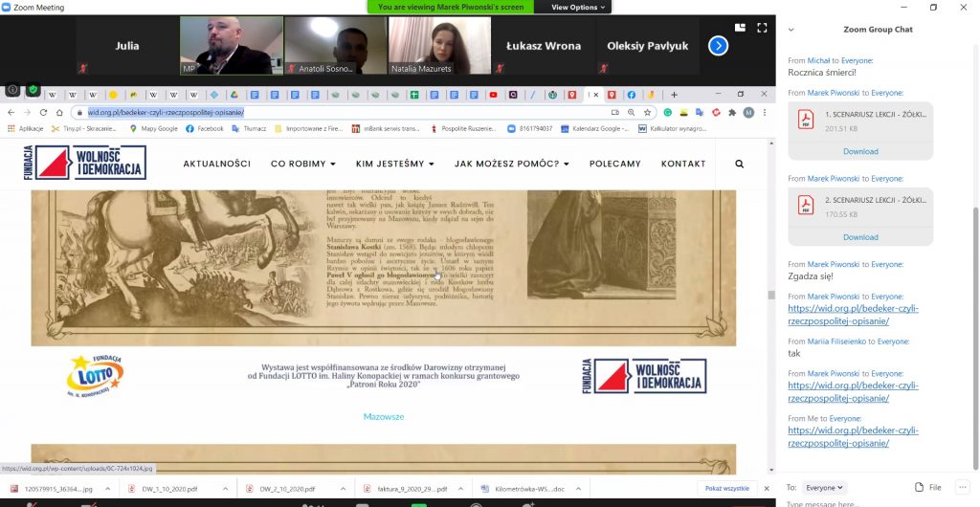
Task: Switch to the green Google Sheets tab
Action: [413, 95]
